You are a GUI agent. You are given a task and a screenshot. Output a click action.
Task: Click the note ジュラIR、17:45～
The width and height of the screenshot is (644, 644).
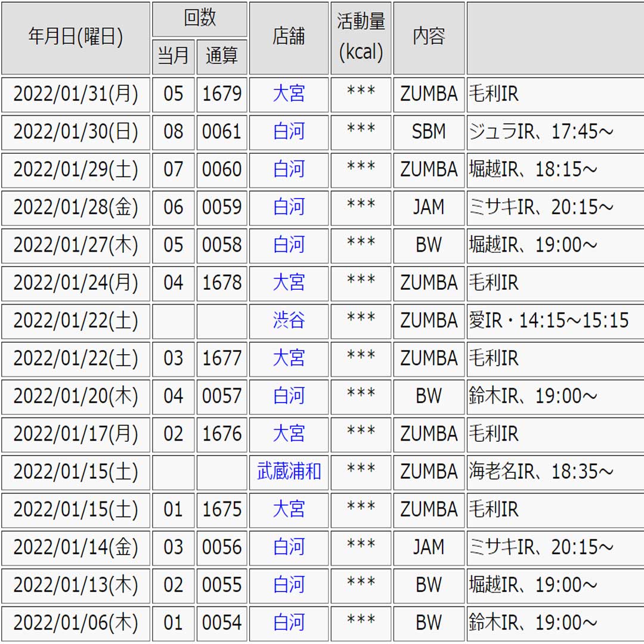click(x=541, y=132)
